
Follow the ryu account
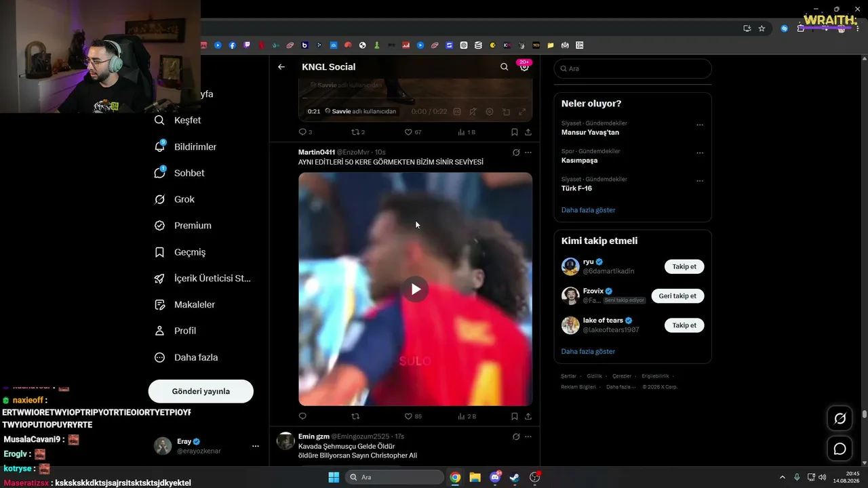coord(684,266)
